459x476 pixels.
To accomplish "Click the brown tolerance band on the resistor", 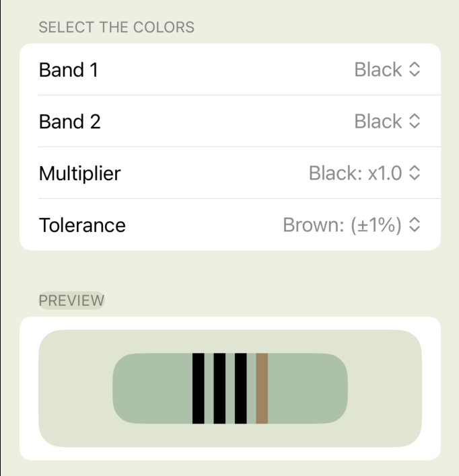I will (262, 389).
